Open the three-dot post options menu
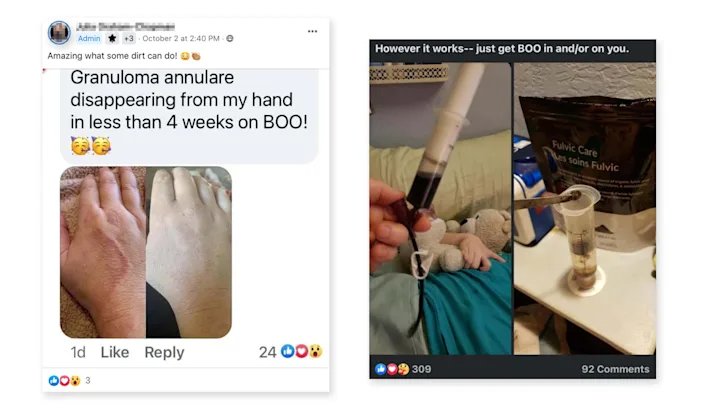 point(312,31)
